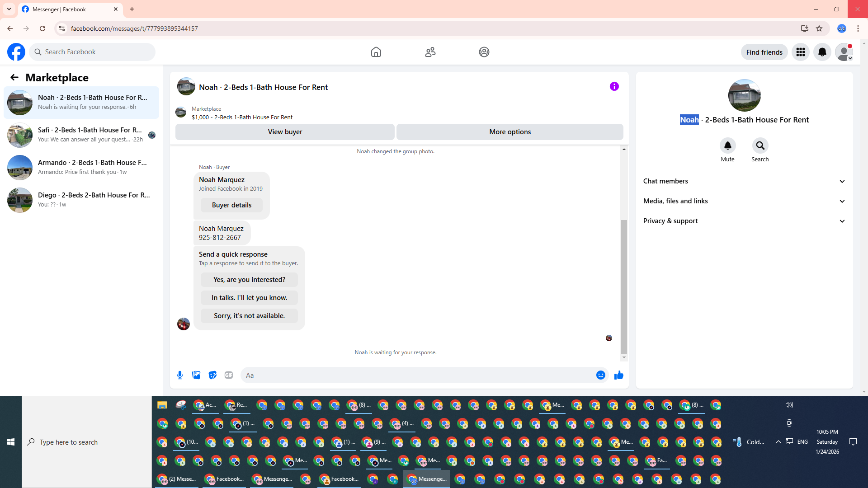Open the Notifications bell in the top bar

click(822, 52)
